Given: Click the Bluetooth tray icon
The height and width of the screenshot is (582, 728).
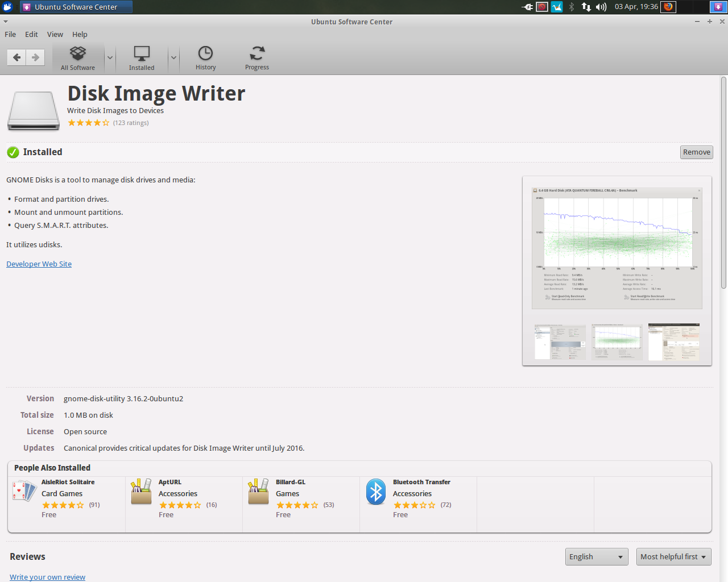Looking at the screenshot, I should pyautogui.click(x=572, y=7).
